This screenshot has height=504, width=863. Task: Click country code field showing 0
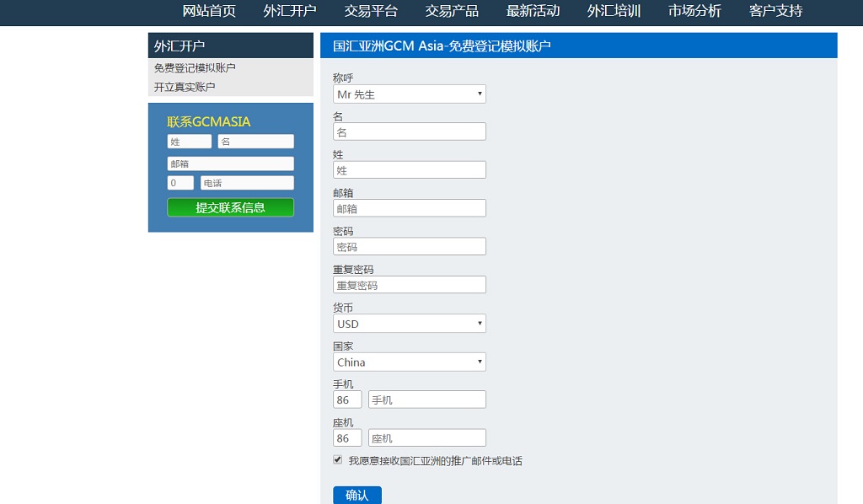(180, 183)
